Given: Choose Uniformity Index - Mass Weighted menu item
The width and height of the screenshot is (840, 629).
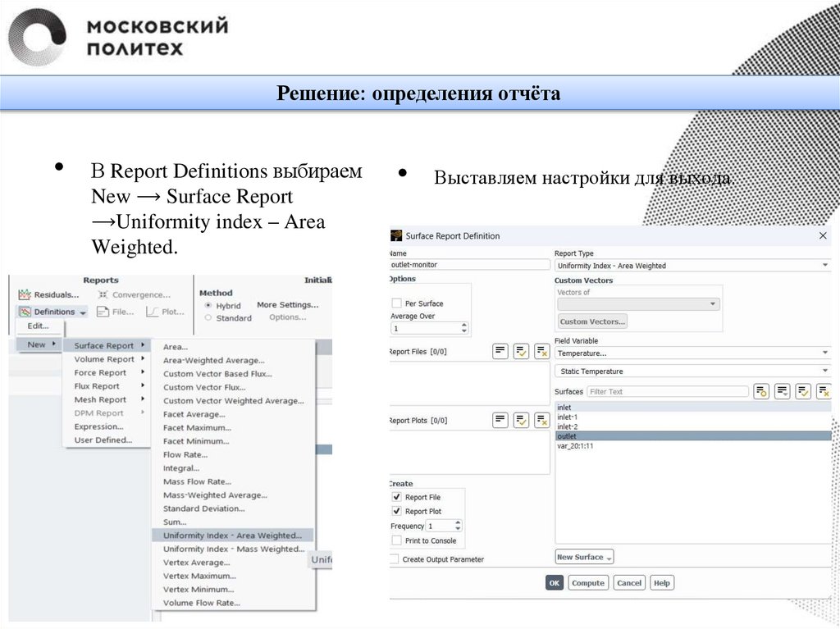Looking at the screenshot, I should (233, 549).
